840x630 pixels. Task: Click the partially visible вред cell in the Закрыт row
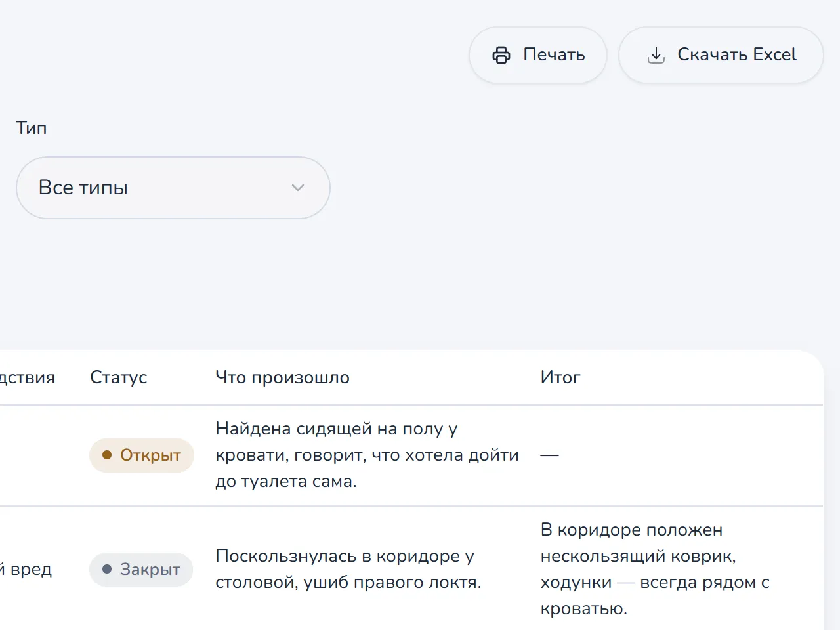pos(26,569)
